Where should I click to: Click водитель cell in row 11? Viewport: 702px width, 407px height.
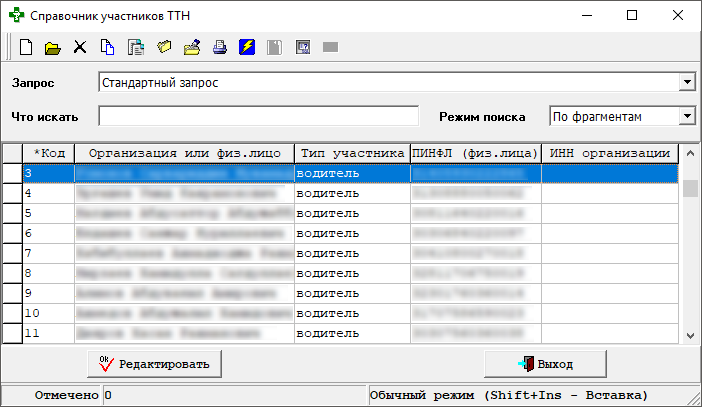pos(352,333)
